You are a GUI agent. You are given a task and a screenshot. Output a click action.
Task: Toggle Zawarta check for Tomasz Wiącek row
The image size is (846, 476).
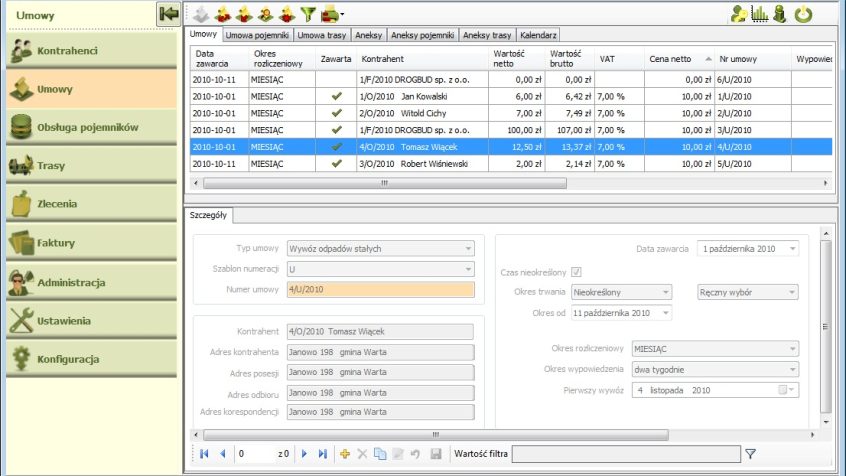click(337, 147)
